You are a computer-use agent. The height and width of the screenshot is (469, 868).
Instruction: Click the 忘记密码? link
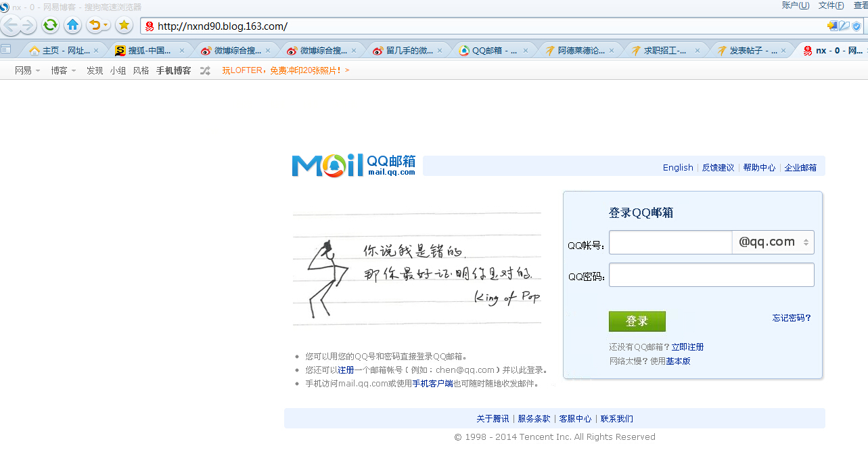pos(792,318)
